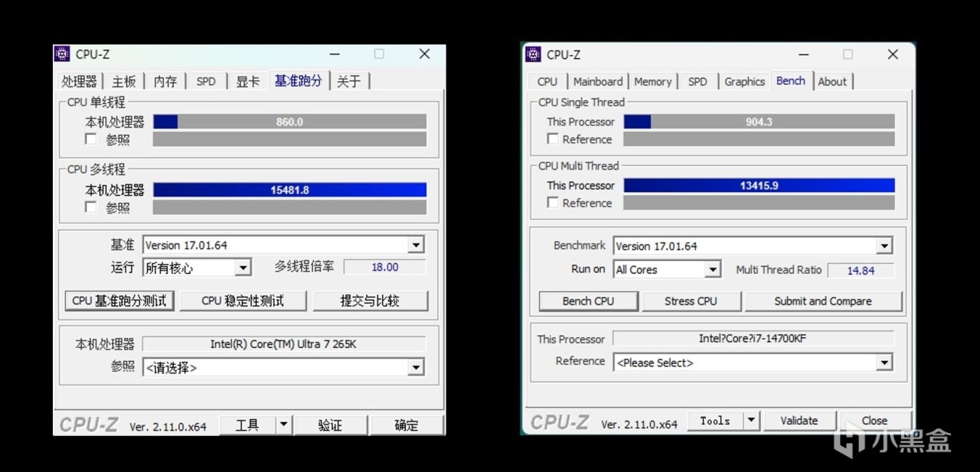Click 提交与比较 button
The image size is (980, 472).
(x=370, y=301)
